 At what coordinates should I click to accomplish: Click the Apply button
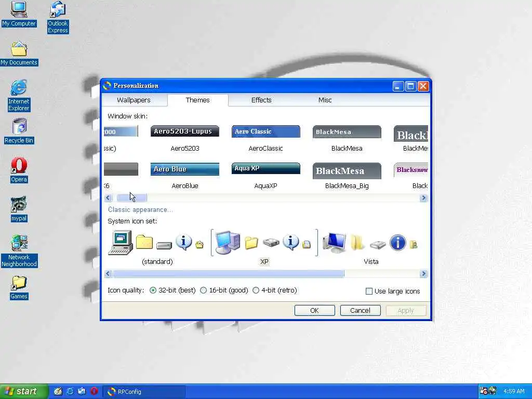[x=406, y=311]
